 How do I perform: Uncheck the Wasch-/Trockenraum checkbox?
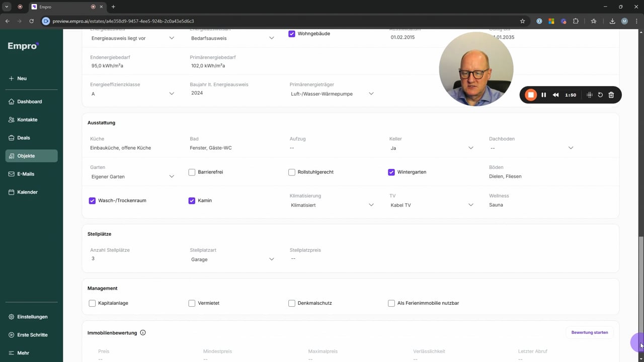click(x=92, y=201)
